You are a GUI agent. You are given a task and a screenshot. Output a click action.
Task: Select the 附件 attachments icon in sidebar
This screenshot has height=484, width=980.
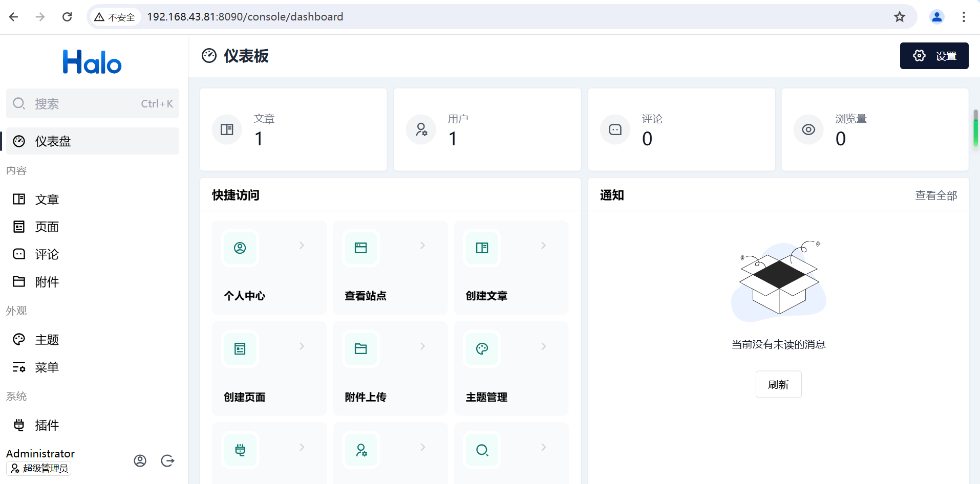click(x=19, y=281)
